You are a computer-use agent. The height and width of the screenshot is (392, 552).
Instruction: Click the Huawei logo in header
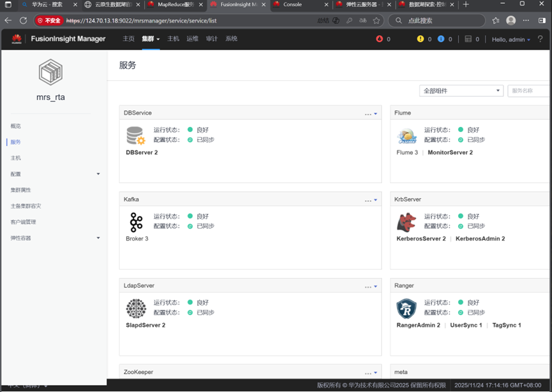(x=17, y=39)
